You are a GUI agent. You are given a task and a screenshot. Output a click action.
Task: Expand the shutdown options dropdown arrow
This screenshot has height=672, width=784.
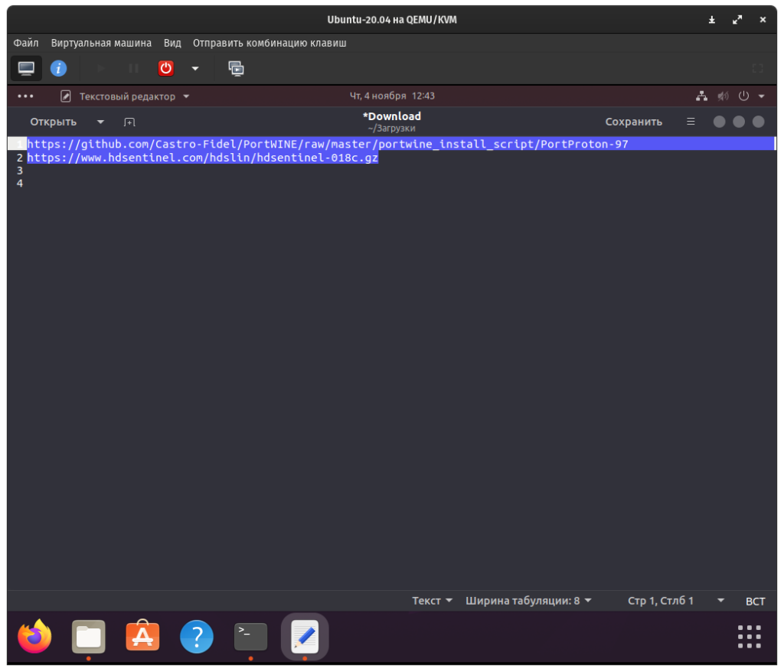click(x=195, y=68)
